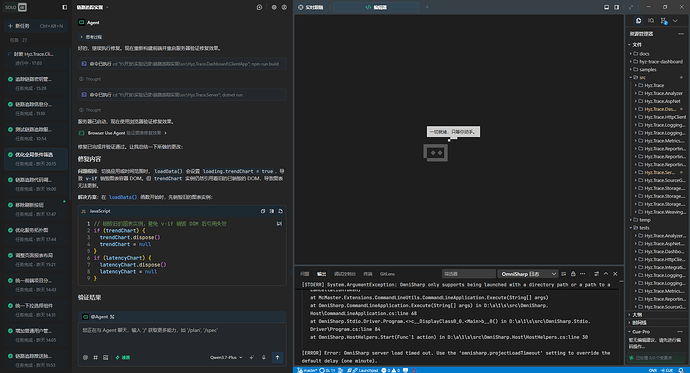Click the @Agent chip above chat input
Screen dimensions: 690x373
click(99, 317)
